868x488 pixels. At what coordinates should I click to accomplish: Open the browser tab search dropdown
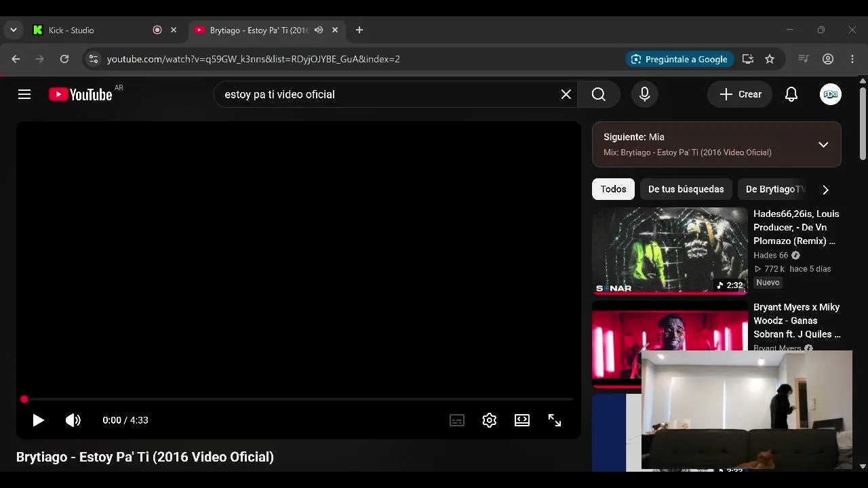[x=14, y=30]
